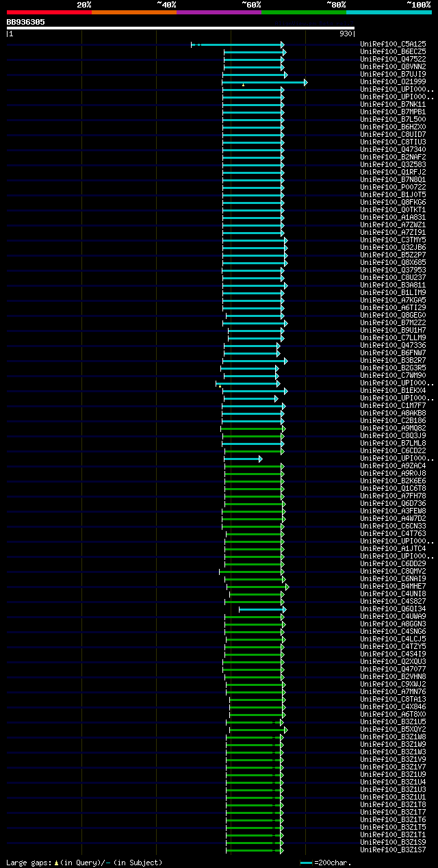The width and height of the screenshot is (438, 868).
Task: Select the UniRef100_B3Z1U5 entry
Action: (393, 722)
